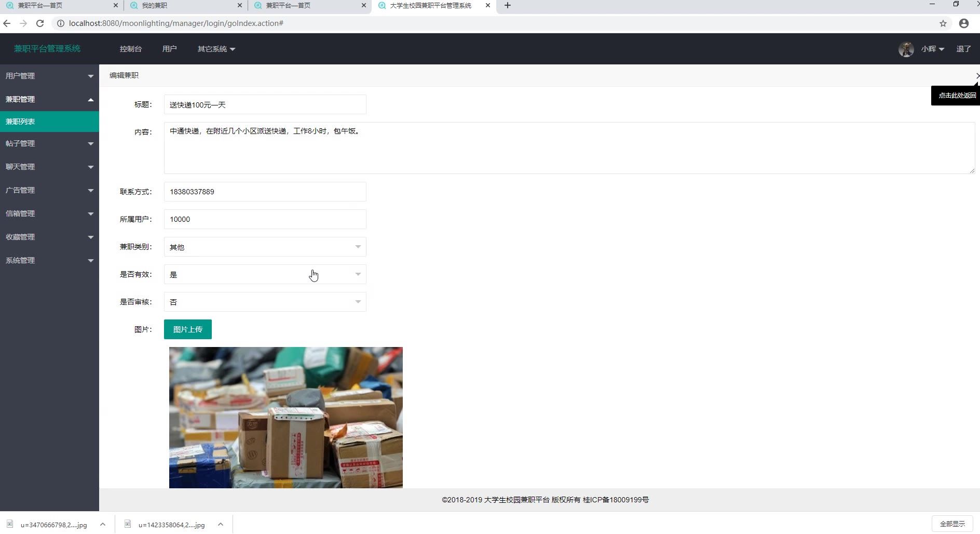
Task: Close the edit panel with top-right X
Action: (x=977, y=76)
